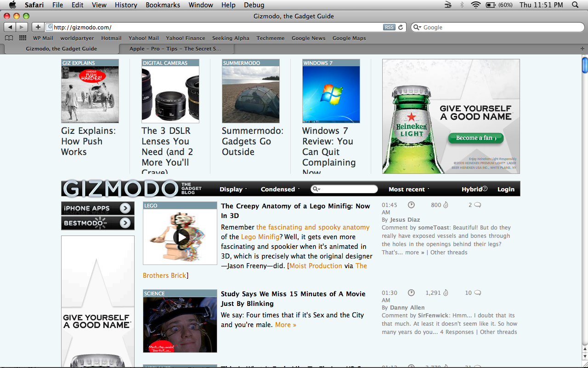This screenshot has width=588, height=368.
Task: Open the Windows 7 logo thumbnail
Action: (331, 94)
